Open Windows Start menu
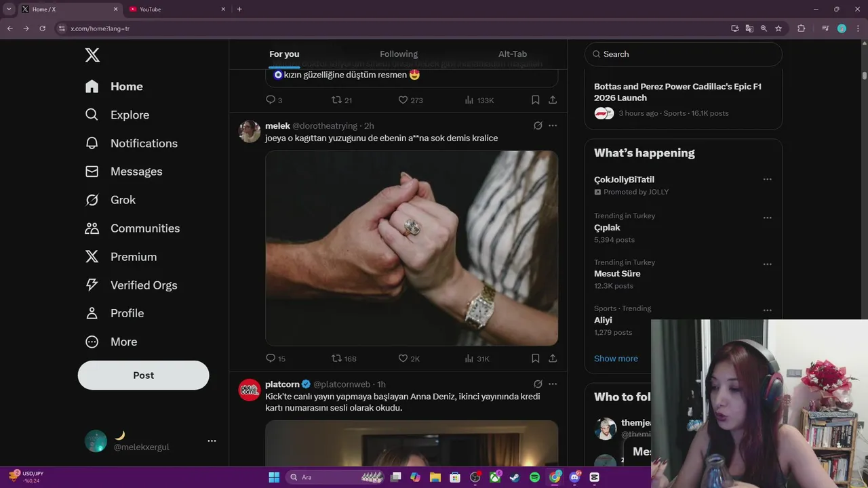This screenshot has height=488, width=868. [x=274, y=477]
